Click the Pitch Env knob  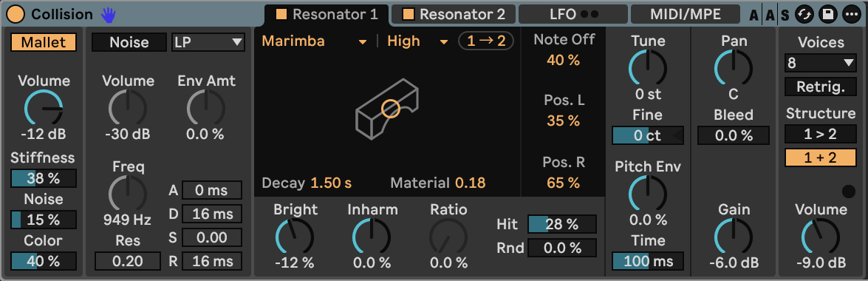[x=648, y=194]
